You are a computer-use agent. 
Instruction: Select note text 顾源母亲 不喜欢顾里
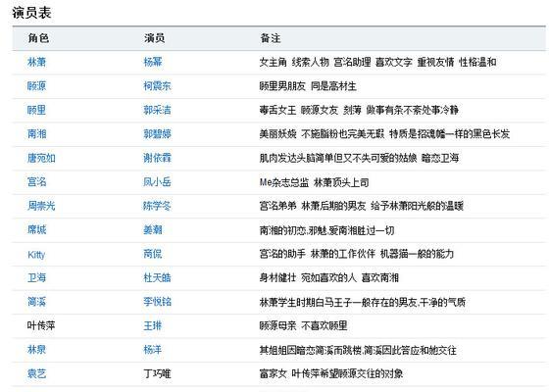click(303, 325)
